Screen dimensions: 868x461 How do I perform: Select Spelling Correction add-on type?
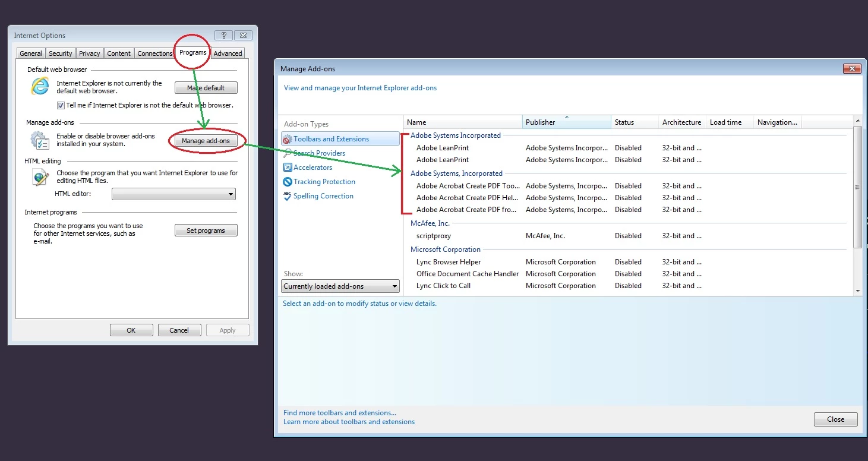[340, 196]
